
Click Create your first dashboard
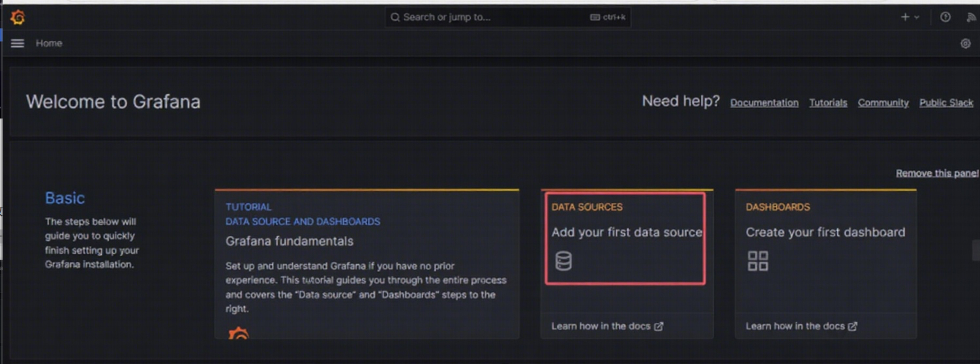pyautogui.click(x=825, y=232)
